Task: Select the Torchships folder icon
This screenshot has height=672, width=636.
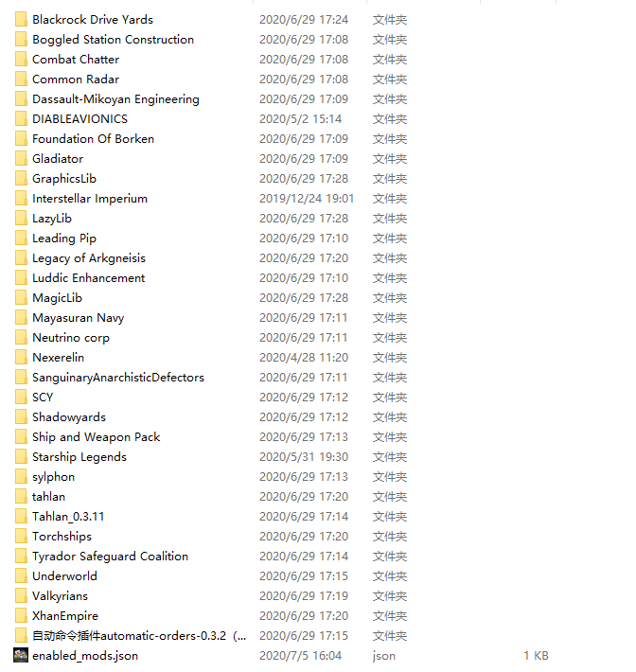Action: click(21, 536)
